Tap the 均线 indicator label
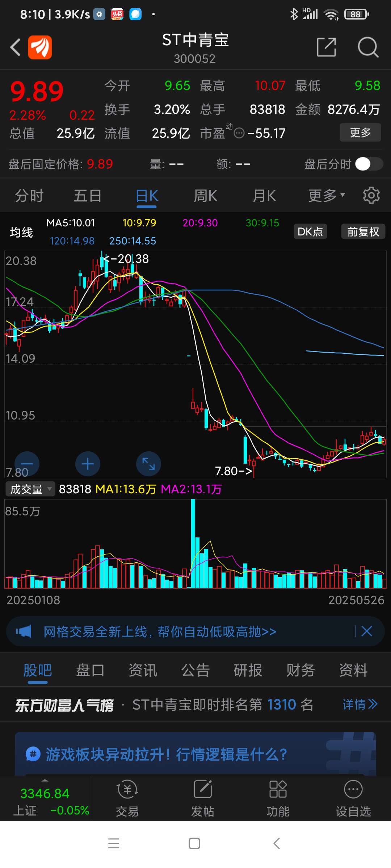 click(21, 232)
